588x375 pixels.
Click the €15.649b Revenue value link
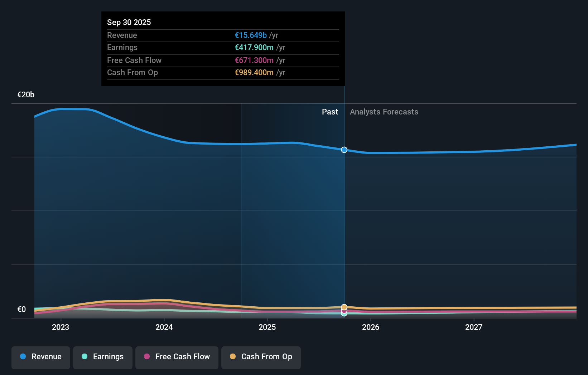click(251, 35)
